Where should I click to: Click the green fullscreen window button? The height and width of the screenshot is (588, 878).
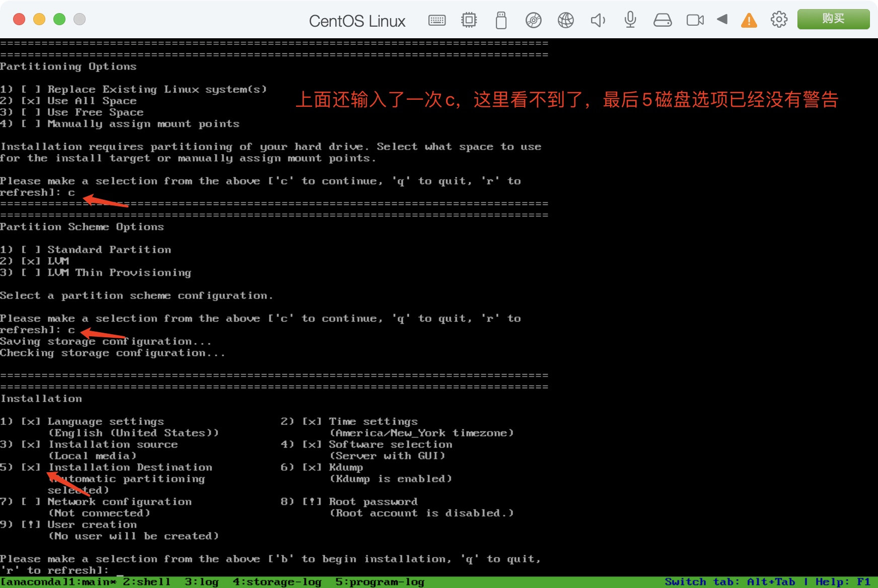click(59, 19)
